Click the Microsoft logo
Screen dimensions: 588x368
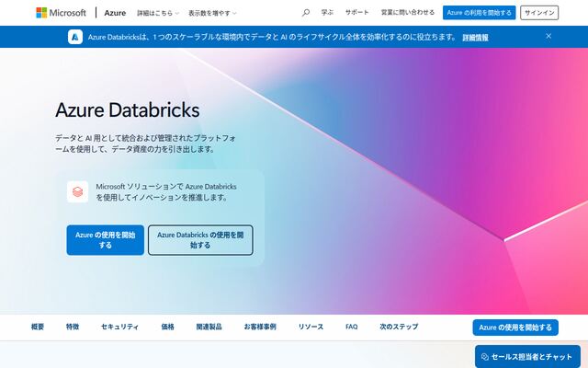[x=61, y=13]
